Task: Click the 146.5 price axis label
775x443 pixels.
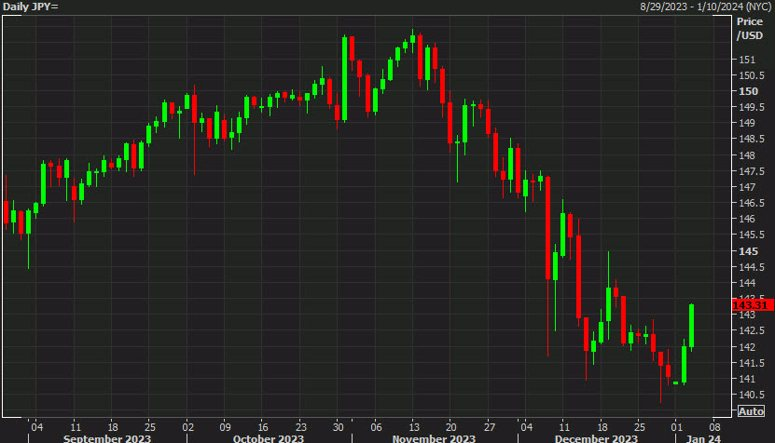Action: pos(751,203)
